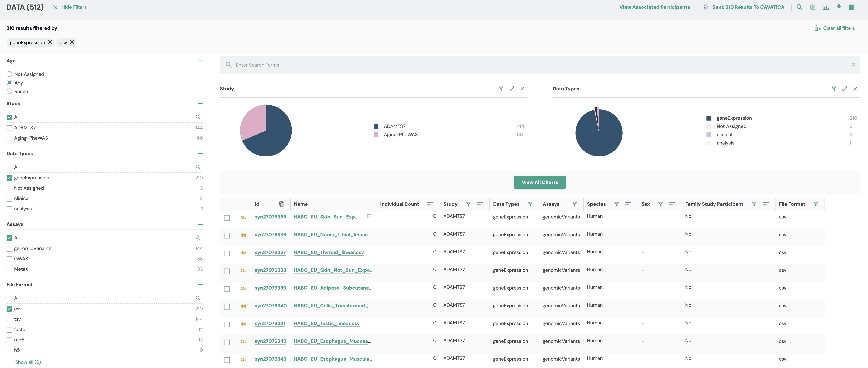Search within Study filter options

[x=198, y=117]
